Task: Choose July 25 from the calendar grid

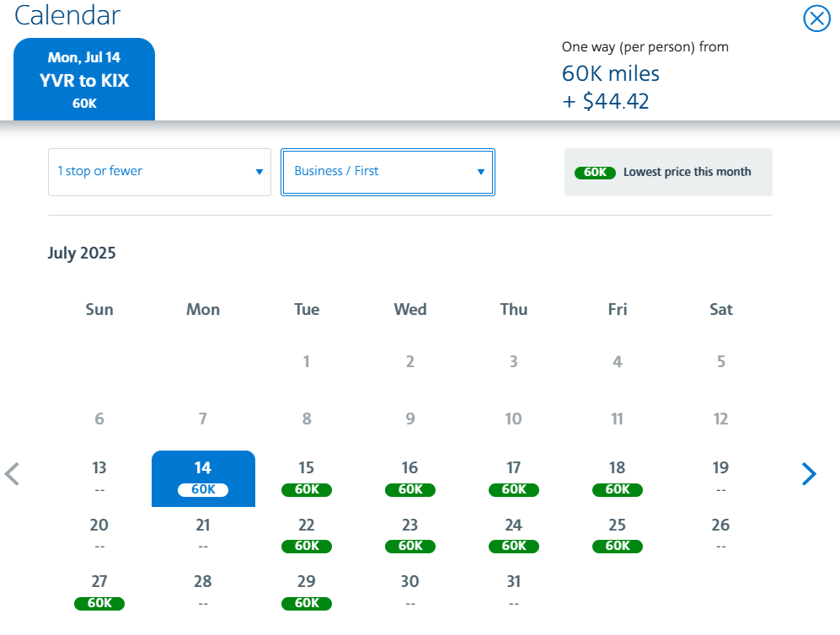Action: tap(617, 535)
